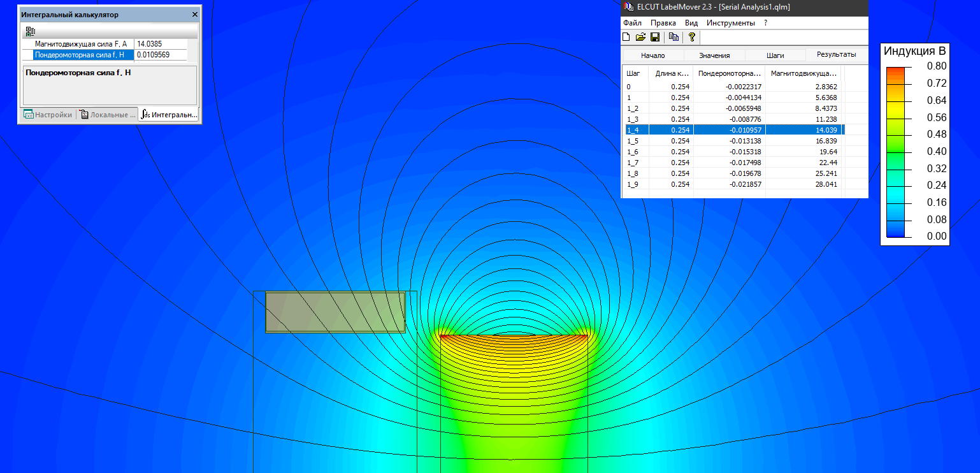The width and height of the screenshot is (980, 473).
Task: Select the Результаты tab
Action: (x=837, y=55)
